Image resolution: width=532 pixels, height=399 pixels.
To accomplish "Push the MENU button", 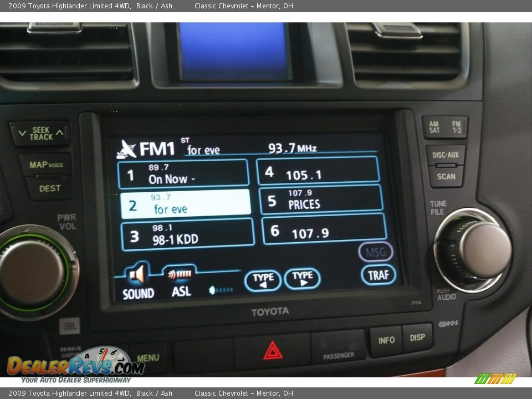I will tap(148, 358).
